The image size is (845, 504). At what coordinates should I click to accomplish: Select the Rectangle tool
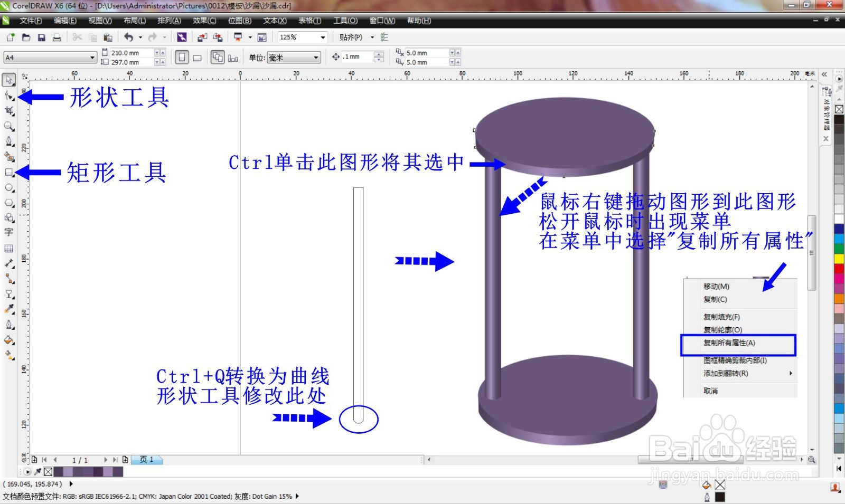tap(8, 172)
